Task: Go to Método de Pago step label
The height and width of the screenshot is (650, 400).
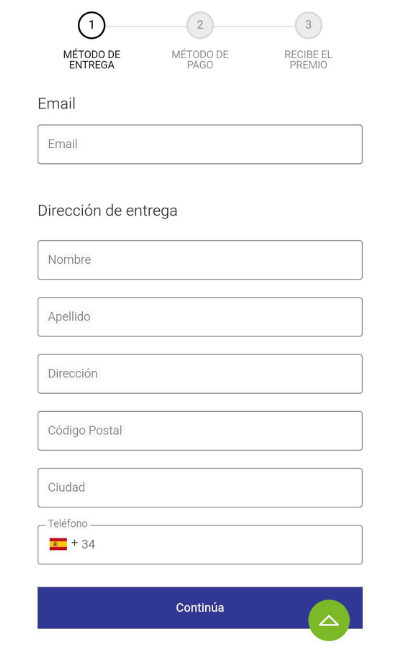Action: click(200, 60)
